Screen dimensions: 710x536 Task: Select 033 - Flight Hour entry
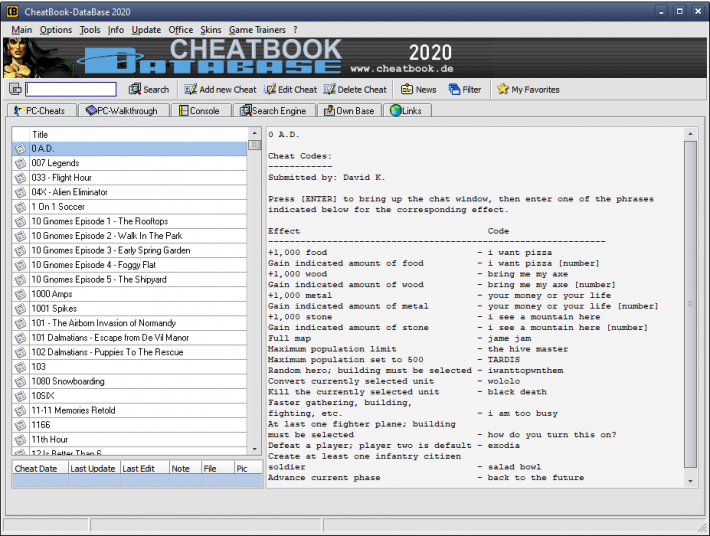pos(130,177)
